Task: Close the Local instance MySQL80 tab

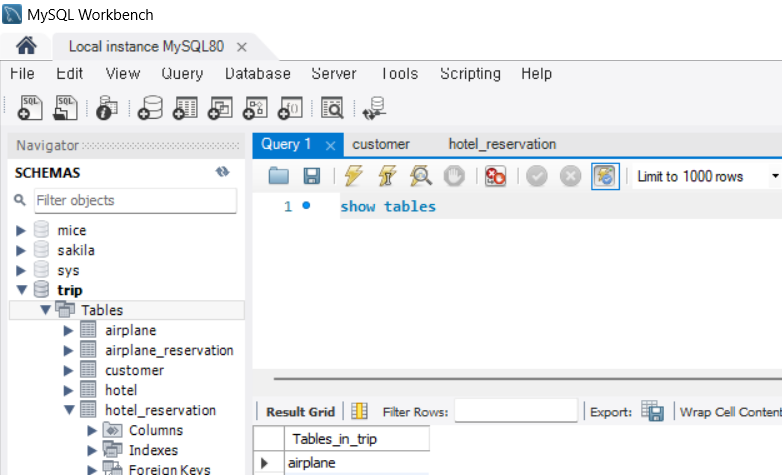Action: [242, 47]
